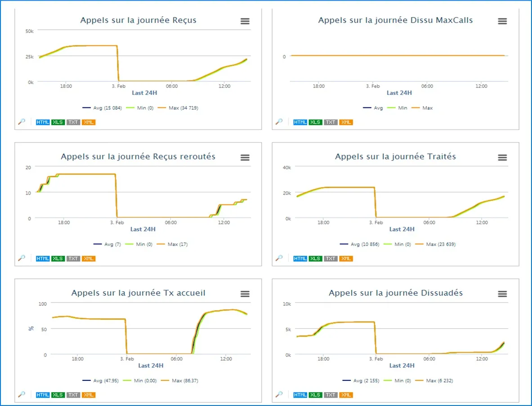The width and height of the screenshot is (532, 406).
Task: Open hamburger menu of Dissu MaxCalls chart
Action: [x=502, y=21]
